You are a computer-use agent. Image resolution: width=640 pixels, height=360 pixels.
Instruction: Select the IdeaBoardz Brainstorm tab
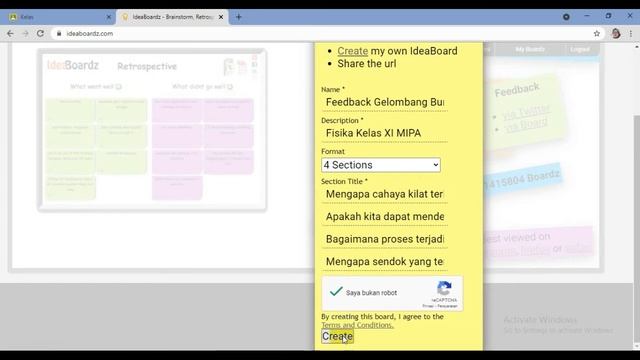(x=172, y=17)
